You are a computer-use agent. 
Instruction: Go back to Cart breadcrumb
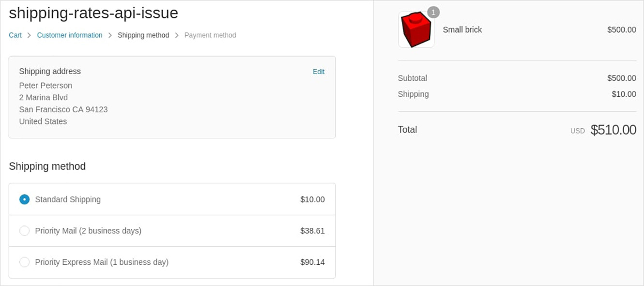click(x=15, y=35)
